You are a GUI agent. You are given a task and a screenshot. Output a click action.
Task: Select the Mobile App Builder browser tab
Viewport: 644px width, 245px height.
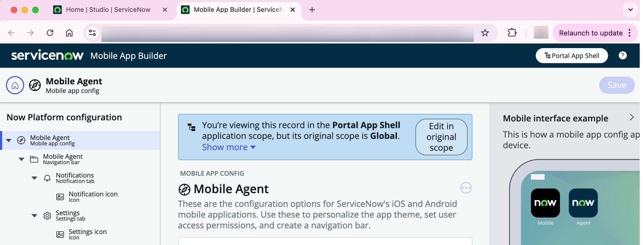pyautogui.click(x=238, y=10)
